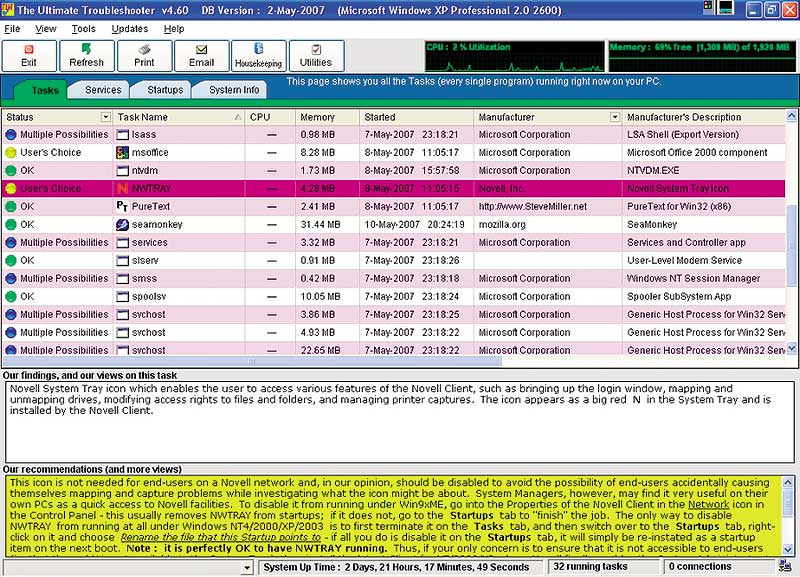Click the Memory free graph
This screenshot has height=577, width=800.
click(702, 56)
